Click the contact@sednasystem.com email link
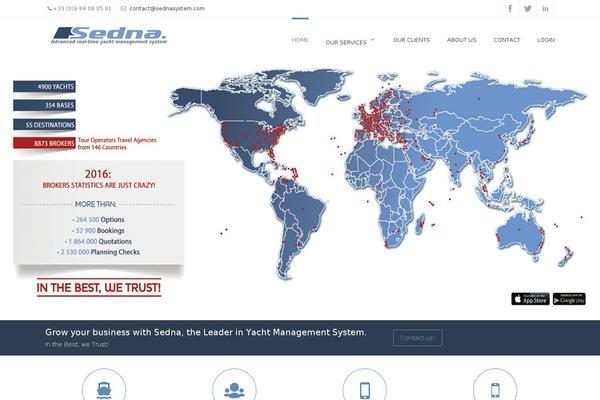 coord(167,8)
